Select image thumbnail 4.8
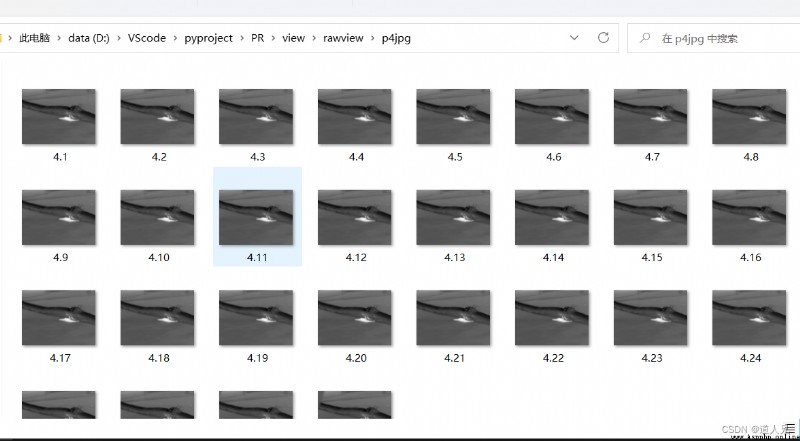Image resolution: width=800 pixels, height=441 pixels. point(749,116)
